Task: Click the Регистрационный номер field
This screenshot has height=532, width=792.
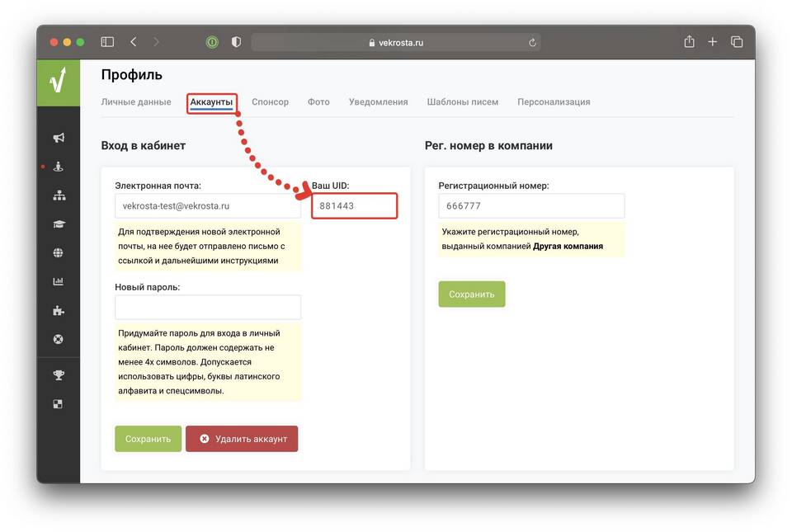Action: [x=531, y=206]
